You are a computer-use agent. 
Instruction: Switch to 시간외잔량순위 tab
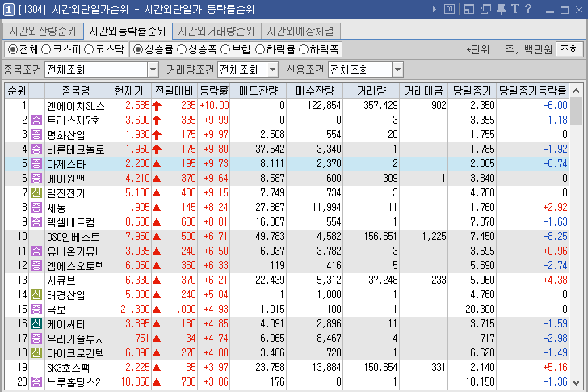(42, 31)
